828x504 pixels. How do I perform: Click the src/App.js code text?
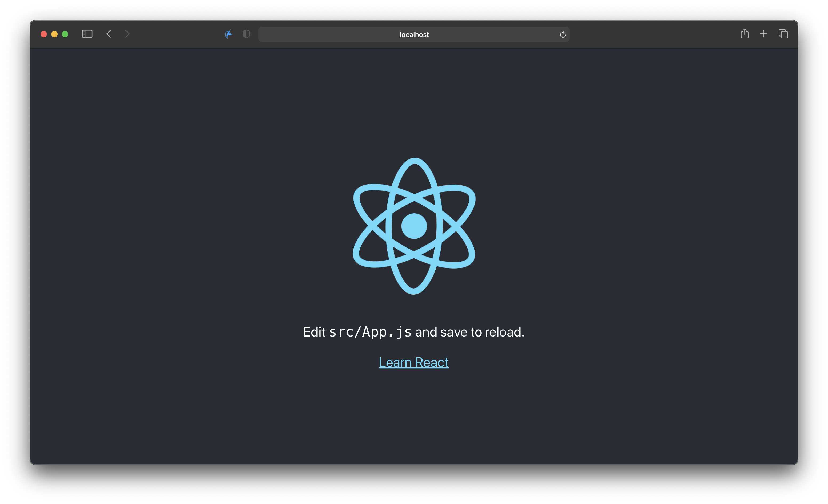(370, 332)
